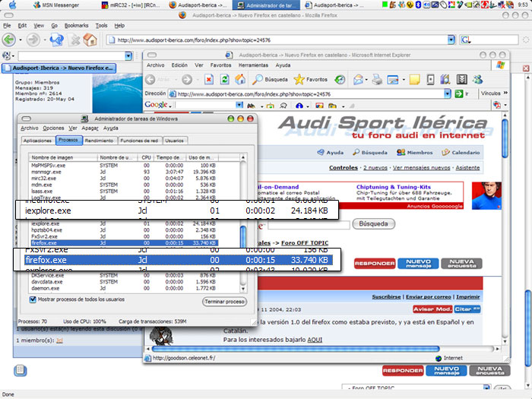Switch to the Funciones de red tab

pos(139,141)
